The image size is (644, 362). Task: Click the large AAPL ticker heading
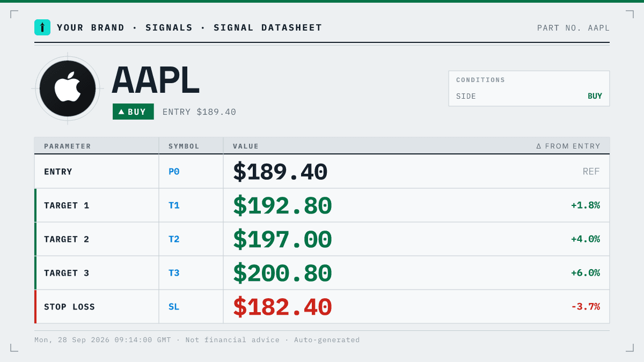156,80
